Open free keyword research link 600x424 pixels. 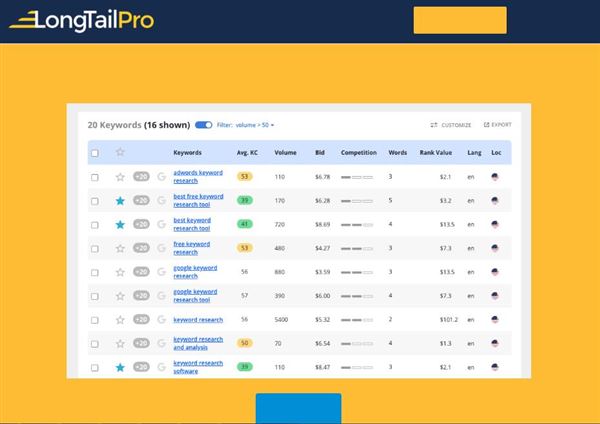(x=191, y=248)
